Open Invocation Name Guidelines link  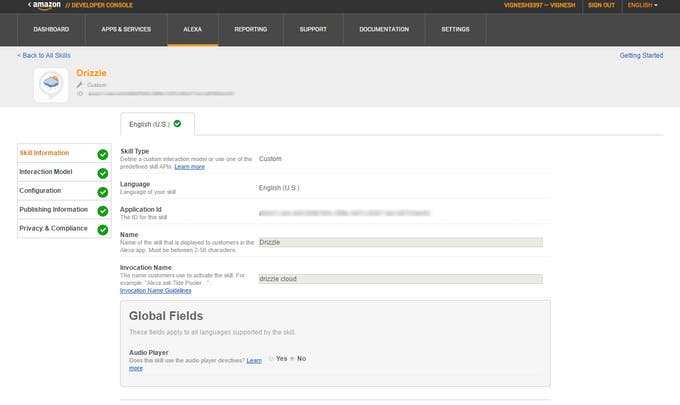155,291
